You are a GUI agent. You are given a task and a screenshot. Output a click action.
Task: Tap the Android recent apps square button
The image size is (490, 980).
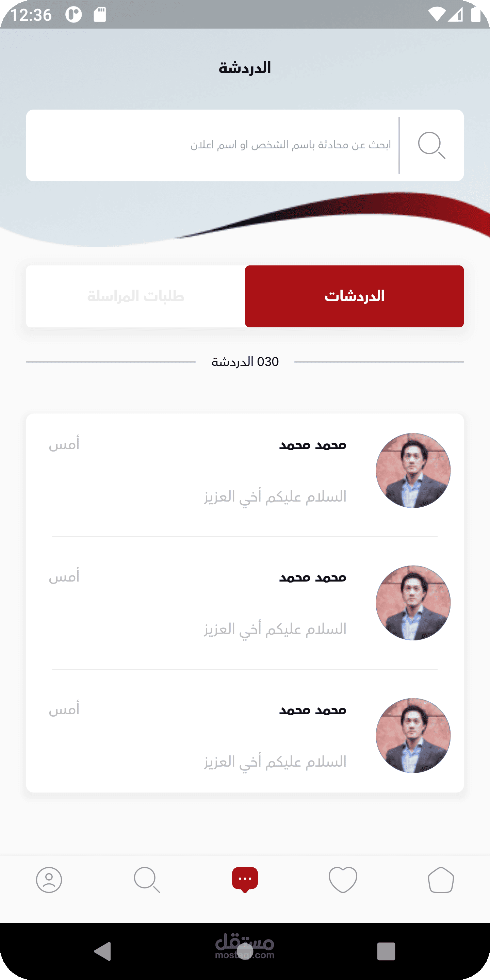tap(386, 951)
